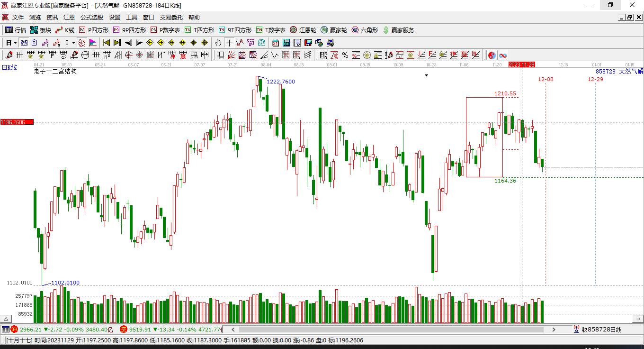
Task: Click the 1196.2606 price level tag
Action: pyautogui.click(x=17, y=122)
